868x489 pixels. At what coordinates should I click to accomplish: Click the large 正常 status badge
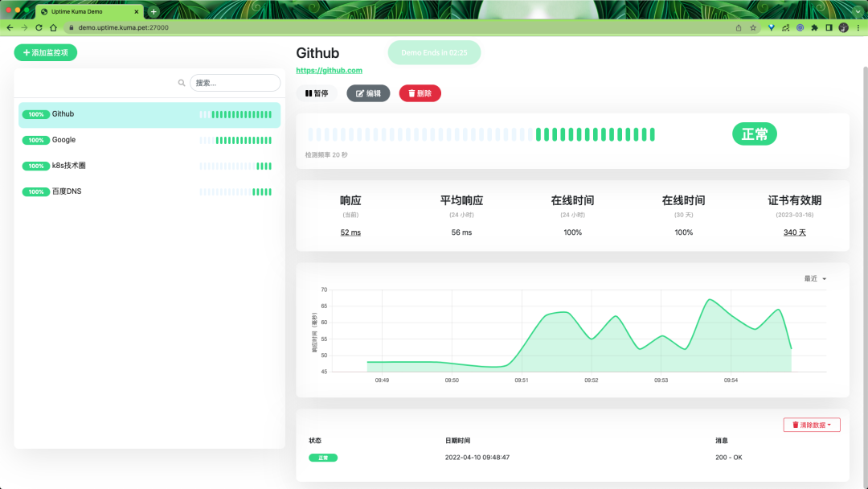755,134
